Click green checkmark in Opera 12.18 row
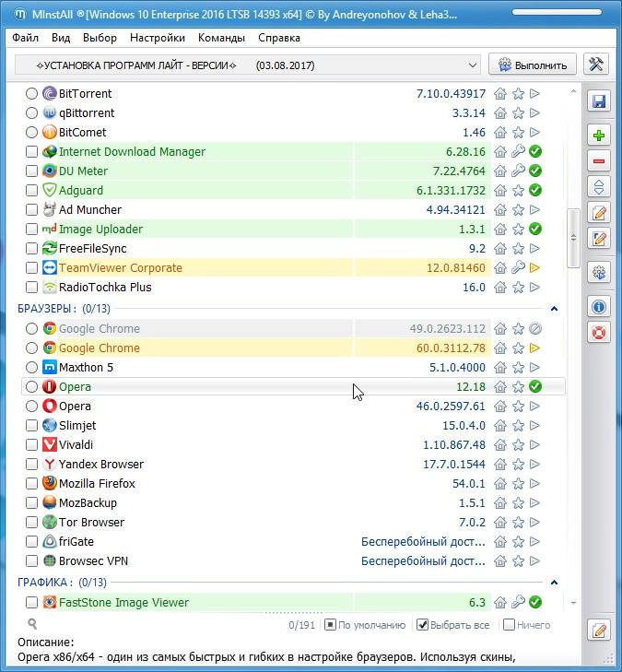622x672 pixels. 535,386
